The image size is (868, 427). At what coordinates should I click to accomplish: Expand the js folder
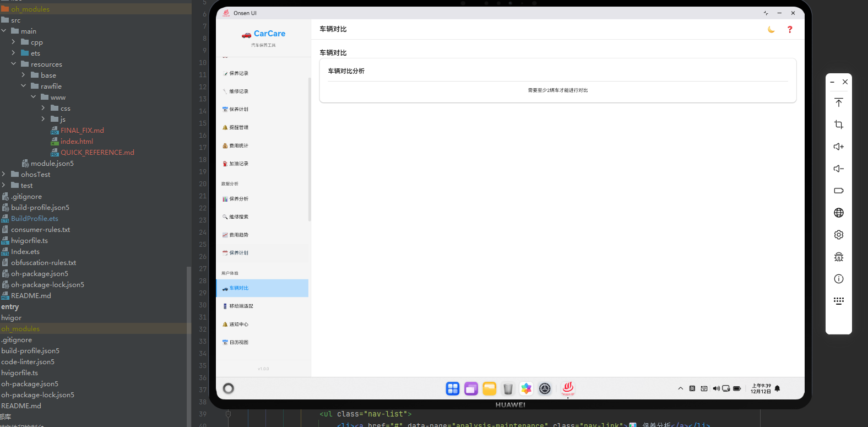point(43,119)
